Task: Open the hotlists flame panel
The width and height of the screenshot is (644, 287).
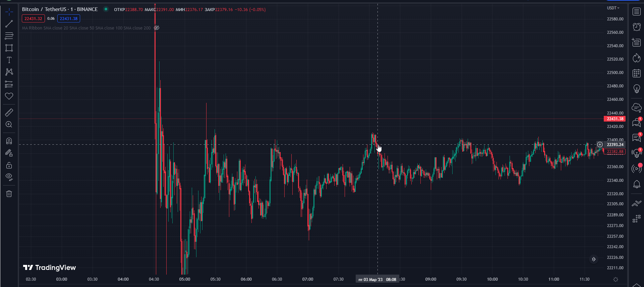Action: pos(636,58)
